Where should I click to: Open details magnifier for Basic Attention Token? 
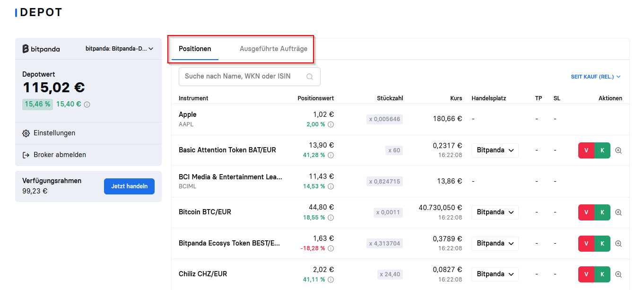(x=618, y=150)
